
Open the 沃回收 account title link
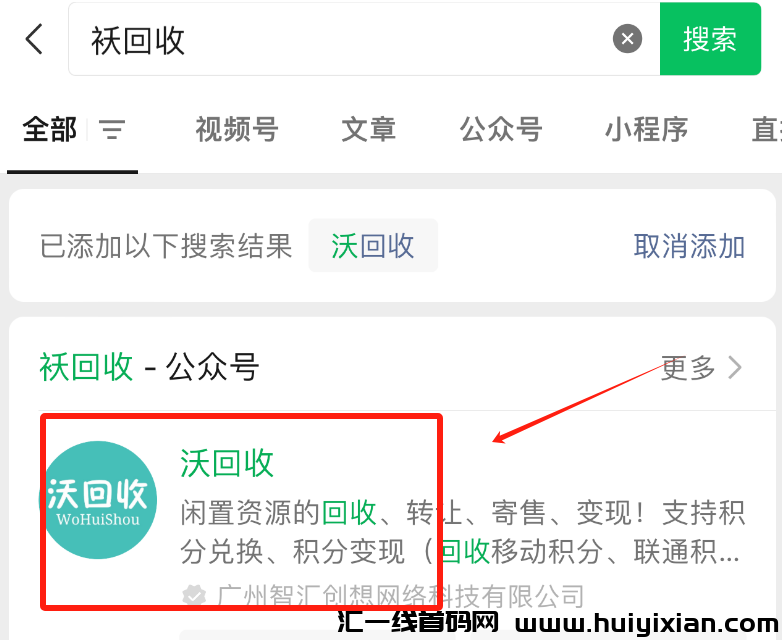click(227, 463)
